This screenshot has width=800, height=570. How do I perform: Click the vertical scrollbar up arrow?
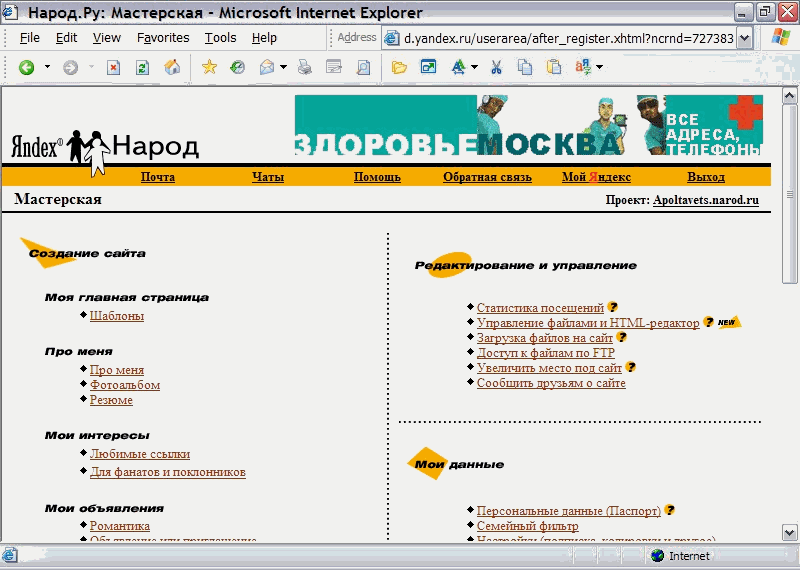[789, 96]
